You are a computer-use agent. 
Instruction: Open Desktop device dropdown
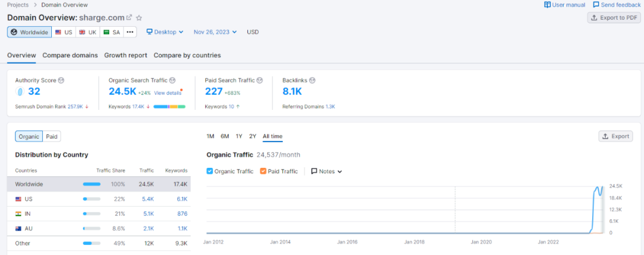[165, 32]
